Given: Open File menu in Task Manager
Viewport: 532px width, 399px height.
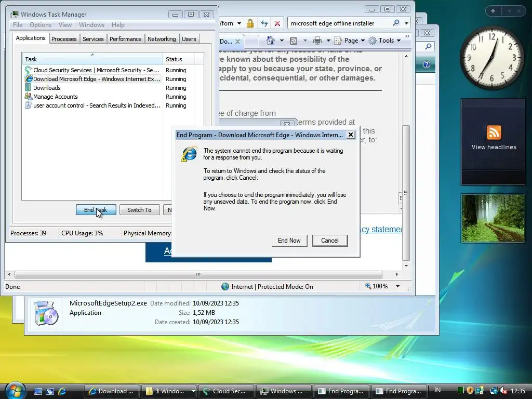Looking at the screenshot, I should (18, 25).
